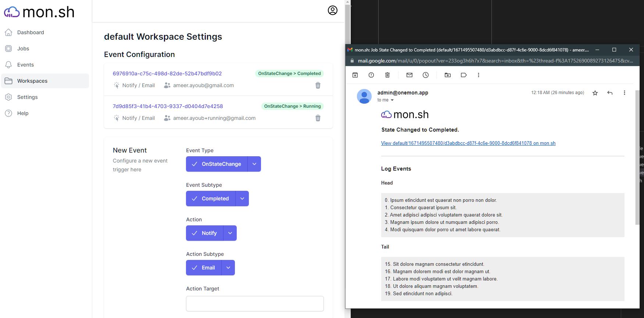Open Settings from the sidebar
The height and width of the screenshot is (318, 644).
click(45, 97)
